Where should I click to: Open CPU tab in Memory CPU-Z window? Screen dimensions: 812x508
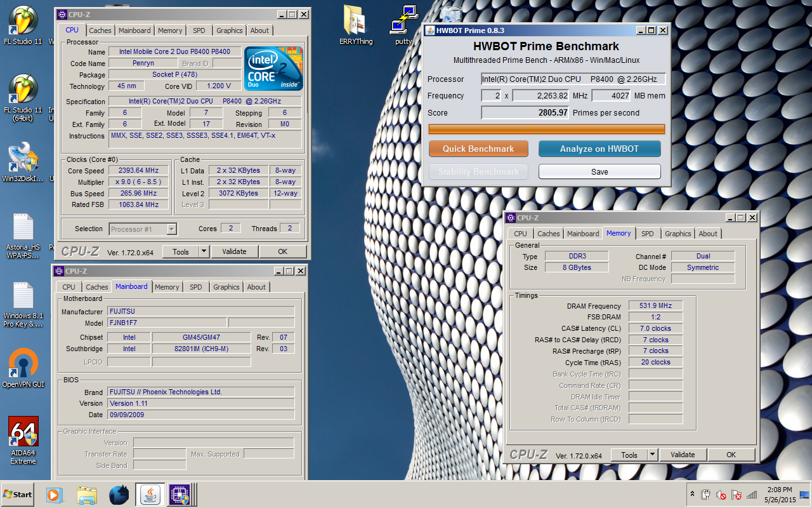[x=520, y=234]
